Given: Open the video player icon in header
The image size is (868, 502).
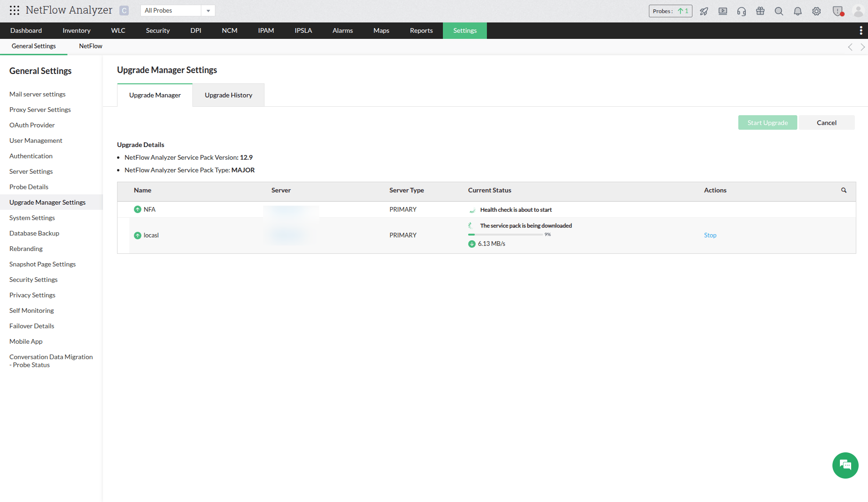Looking at the screenshot, I should (723, 11).
